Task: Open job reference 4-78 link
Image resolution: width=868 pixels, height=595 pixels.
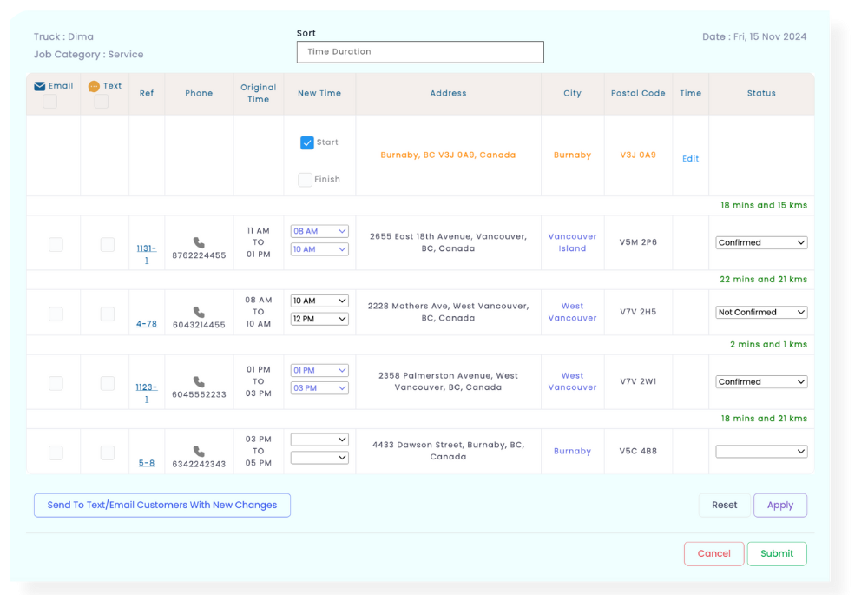Action: pyautogui.click(x=147, y=324)
